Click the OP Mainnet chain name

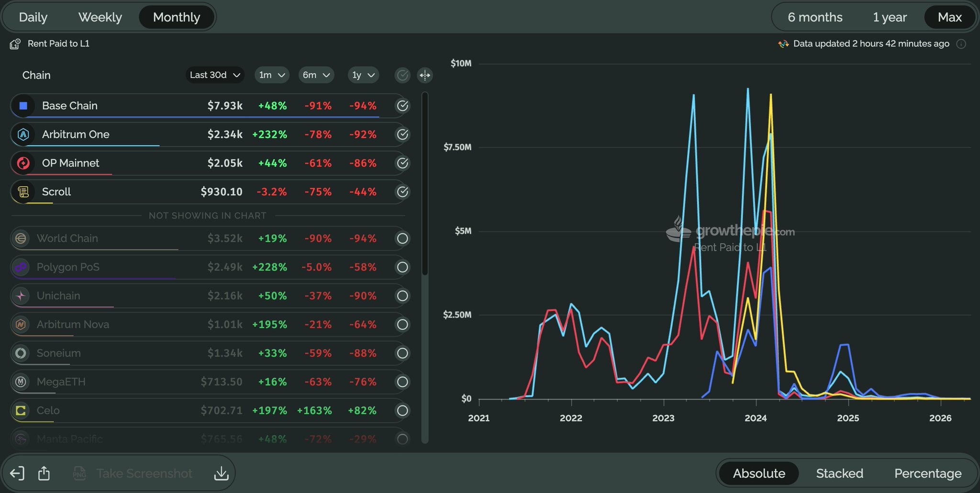click(70, 163)
